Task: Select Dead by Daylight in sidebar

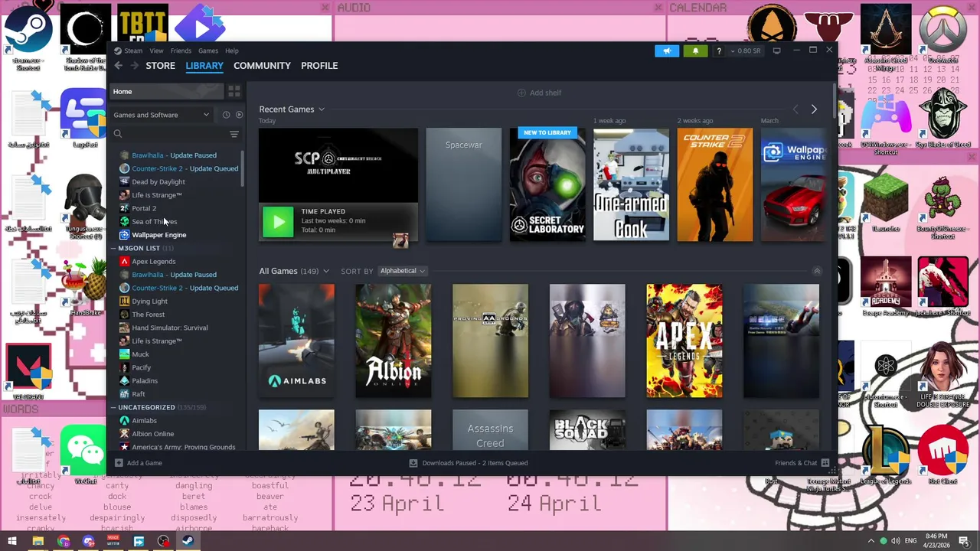Action: [x=158, y=182]
